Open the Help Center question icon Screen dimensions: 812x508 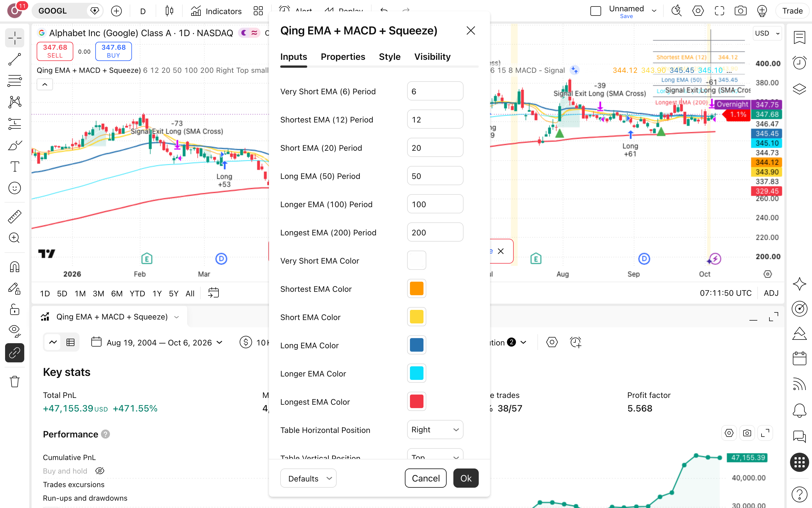(799, 494)
